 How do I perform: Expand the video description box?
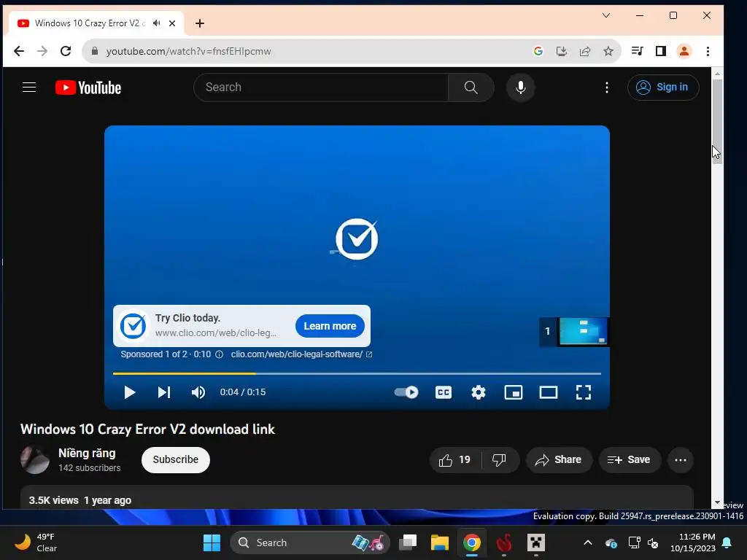pyautogui.click(x=357, y=497)
